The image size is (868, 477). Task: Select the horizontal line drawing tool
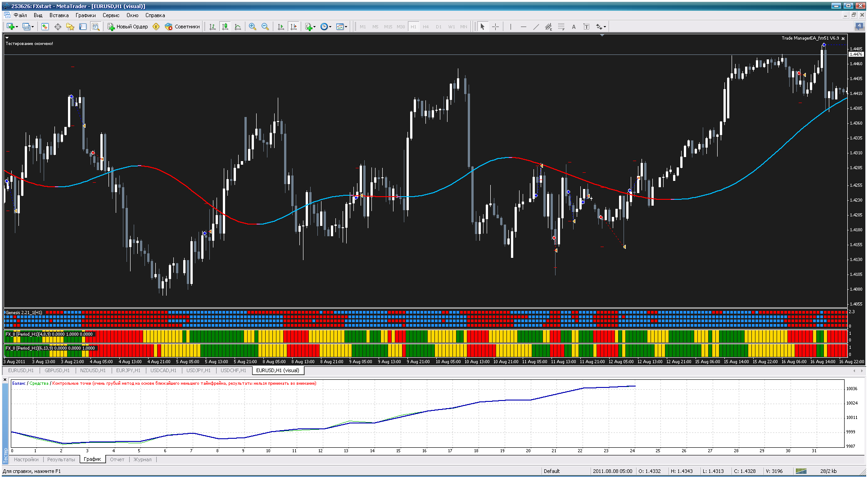523,27
